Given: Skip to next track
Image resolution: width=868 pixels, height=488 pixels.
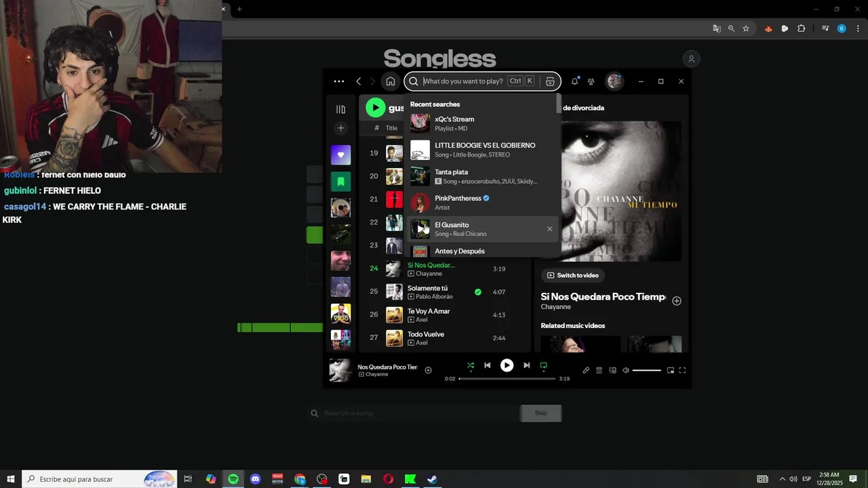Looking at the screenshot, I should (x=526, y=365).
